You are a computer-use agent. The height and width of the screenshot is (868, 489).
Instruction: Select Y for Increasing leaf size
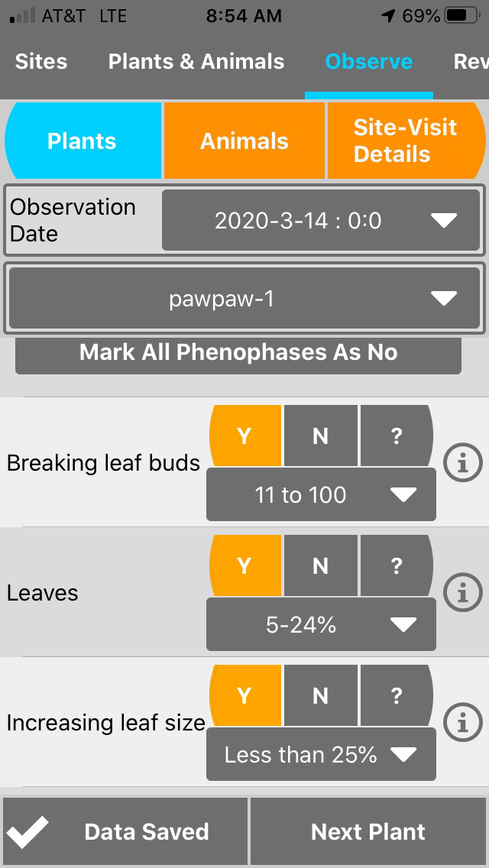244,696
